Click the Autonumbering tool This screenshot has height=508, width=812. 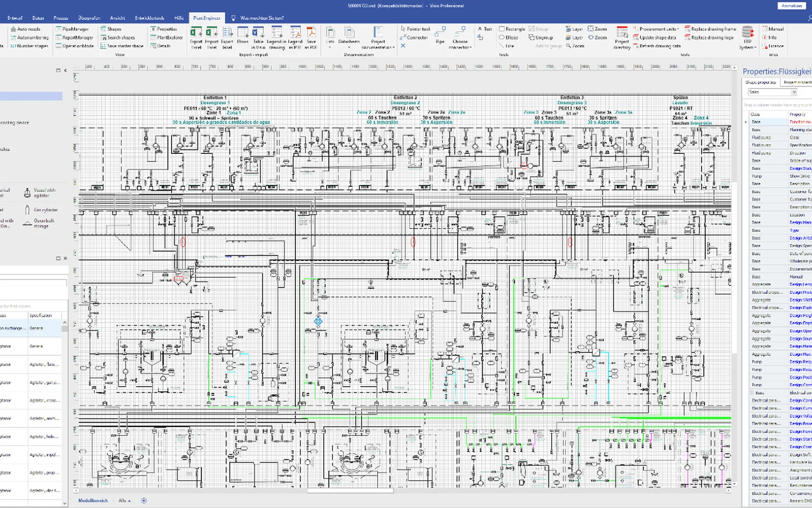[x=29, y=38]
